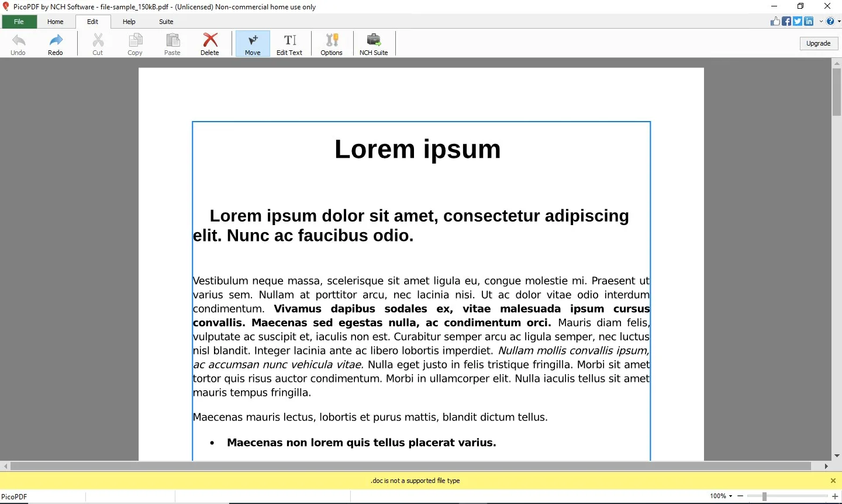Click the vertical scroll down arrow
This screenshot has height=504, width=842.
pos(837,455)
